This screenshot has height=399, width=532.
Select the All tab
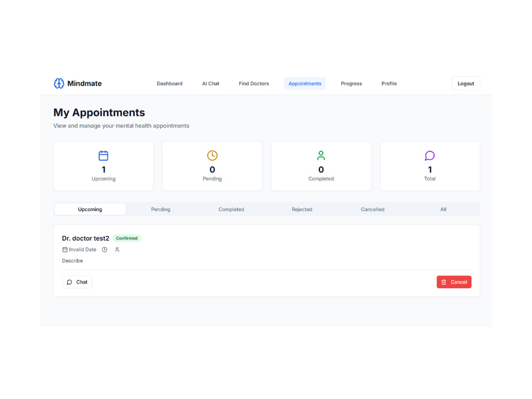tap(443, 209)
